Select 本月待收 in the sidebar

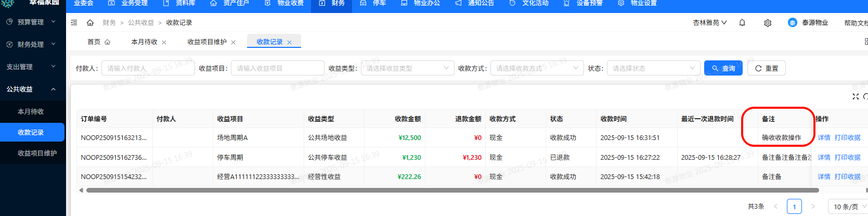(31, 111)
